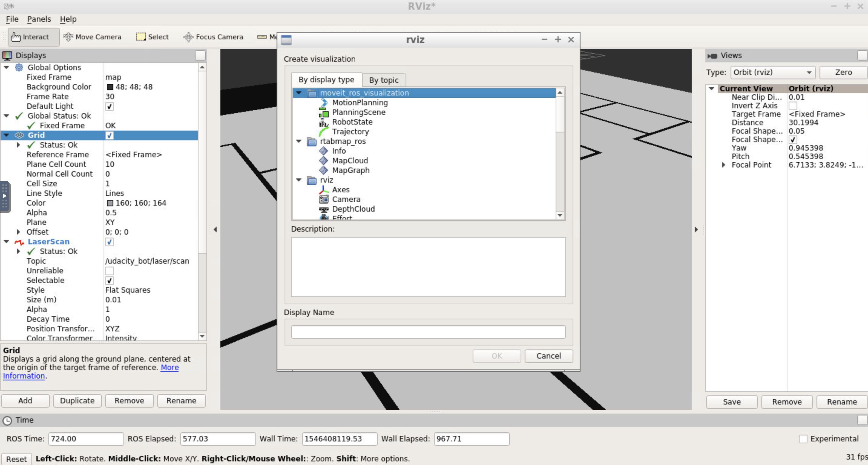
Task: Choose the PlanningScene display icon
Action: pos(324,112)
